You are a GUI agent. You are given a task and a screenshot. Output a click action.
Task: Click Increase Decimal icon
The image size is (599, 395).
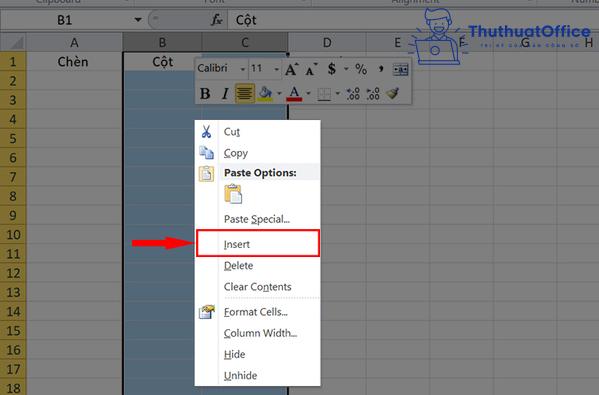point(353,93)
